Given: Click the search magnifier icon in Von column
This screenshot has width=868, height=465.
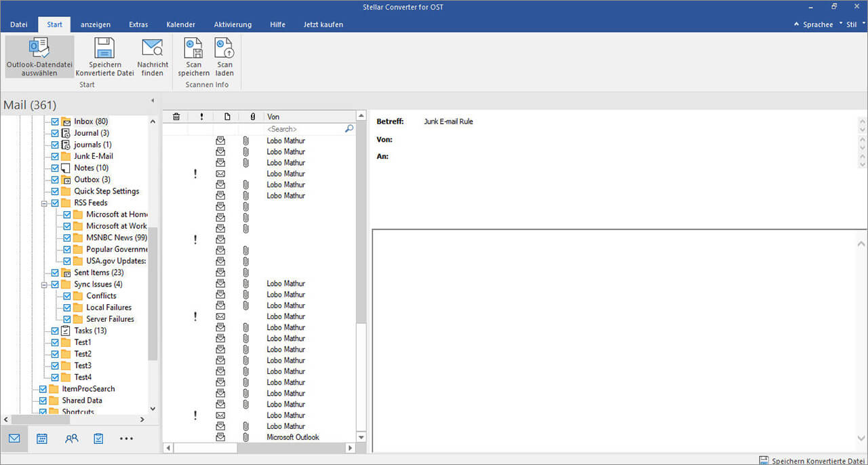Looking at the screenshot, I should coord(349,128).
